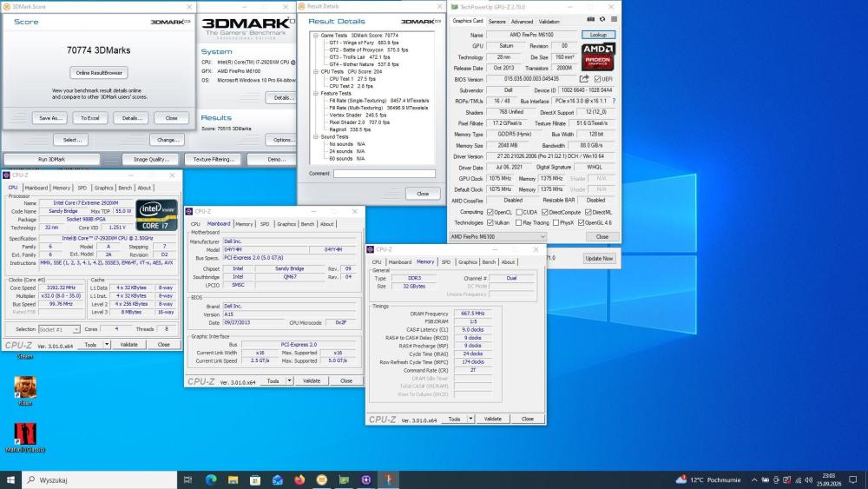This screenshot has height=489, width=868.
Task: Switch to GPU-Z green taskbar icon
Action: (x=344, y=479)
